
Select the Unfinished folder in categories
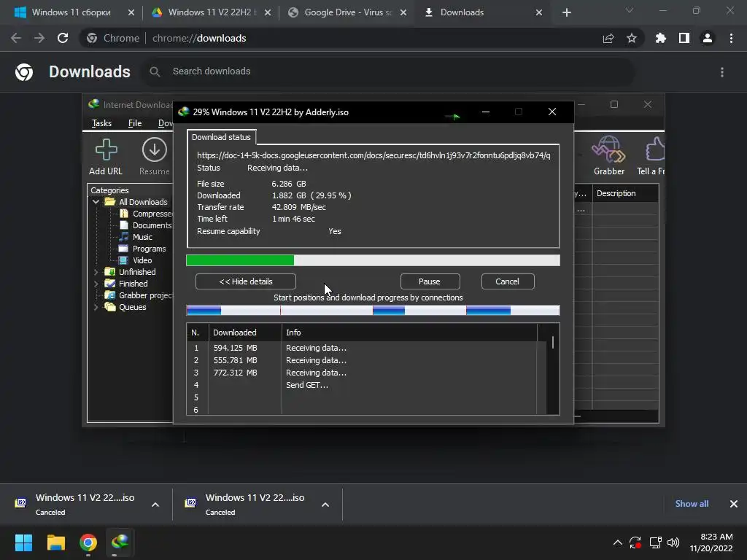tap(136, 272)
